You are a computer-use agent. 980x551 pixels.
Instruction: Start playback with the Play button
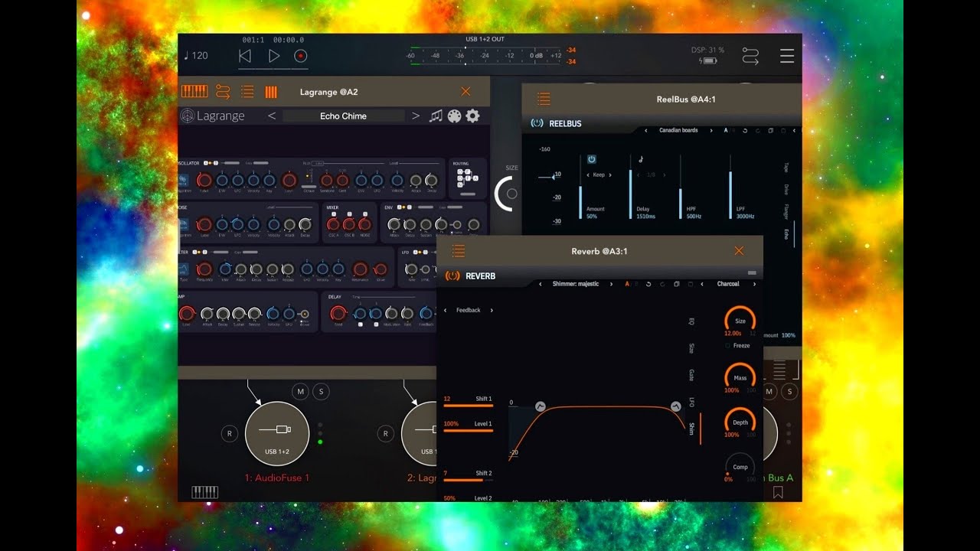click(273, 56)
